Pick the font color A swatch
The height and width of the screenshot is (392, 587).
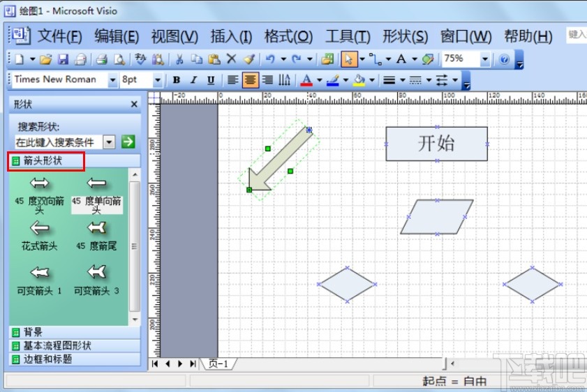[x=306, y=80]
